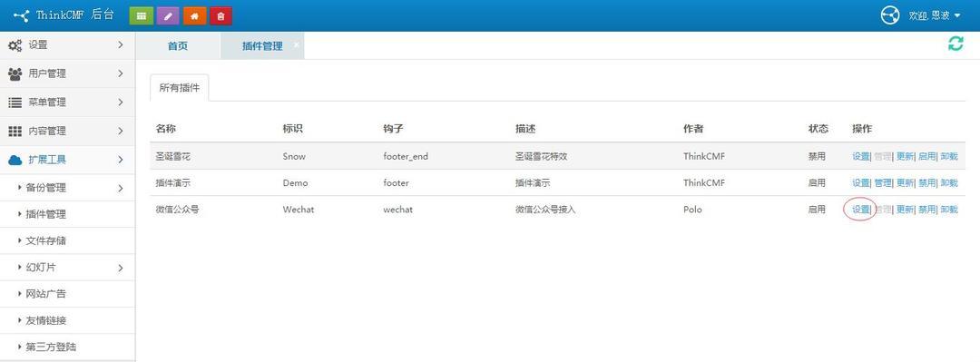Click 卸载 link for 圣诞雪花 plugin
Screen dimensions: 980x362
click(949, 156)
